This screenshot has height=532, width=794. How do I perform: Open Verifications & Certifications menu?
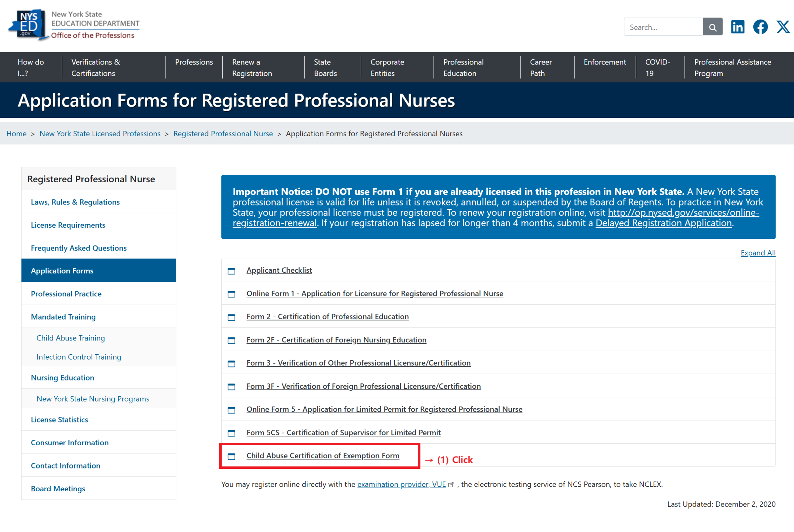[x=96, y=67]
